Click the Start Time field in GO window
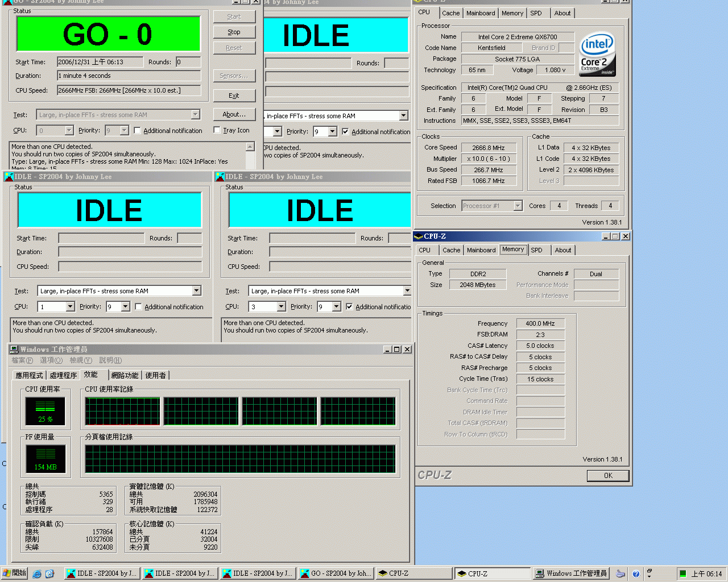Screen dimensions: 728x582 point(101,62)
